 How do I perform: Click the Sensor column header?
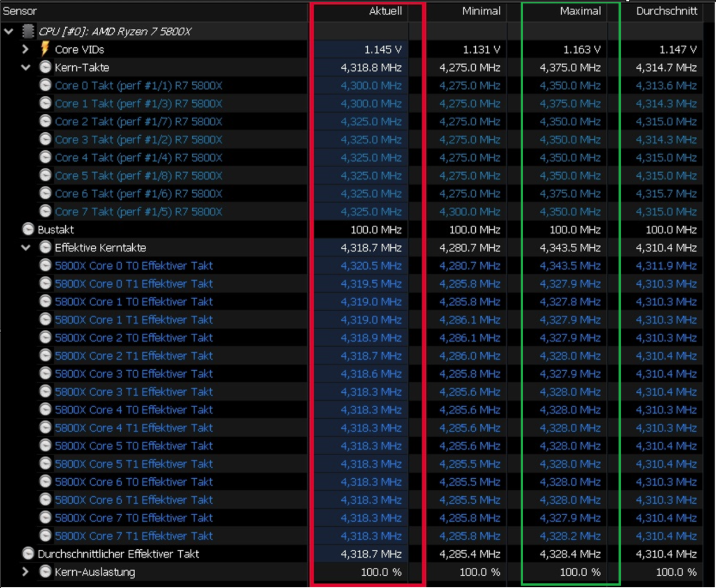pos(20,11)
